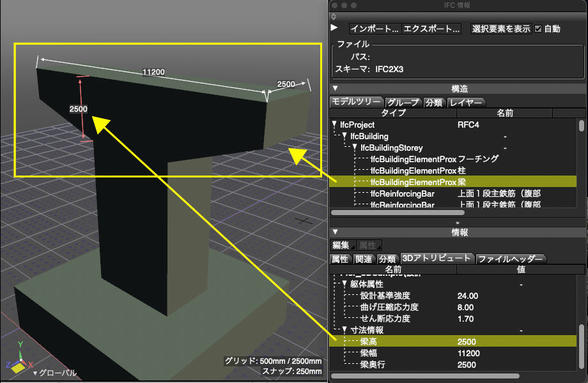Select the 3Dアトリビュート tab

pos(437,258)
